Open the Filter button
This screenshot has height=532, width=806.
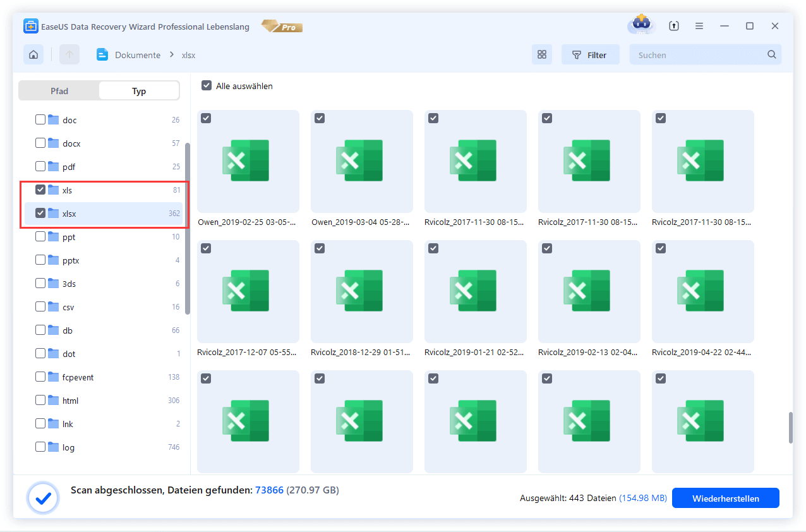click(590, 55)
